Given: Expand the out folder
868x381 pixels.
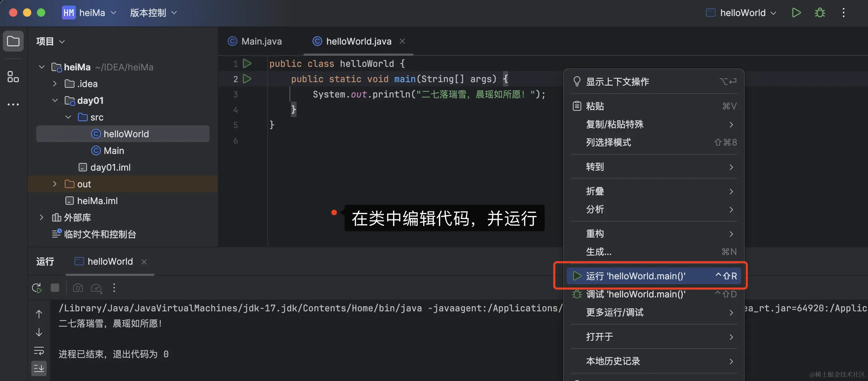Looking at the screenshot, I should [55, 184].
